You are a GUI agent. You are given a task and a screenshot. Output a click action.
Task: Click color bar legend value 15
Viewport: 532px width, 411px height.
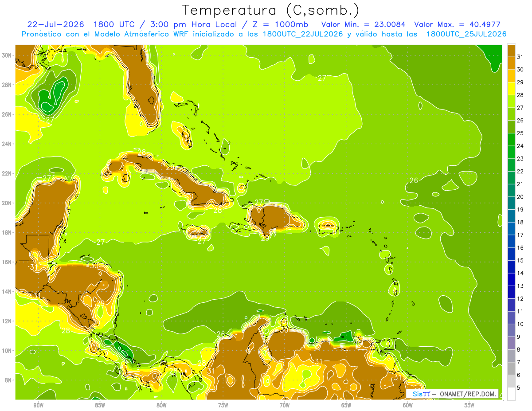point(520,260)
